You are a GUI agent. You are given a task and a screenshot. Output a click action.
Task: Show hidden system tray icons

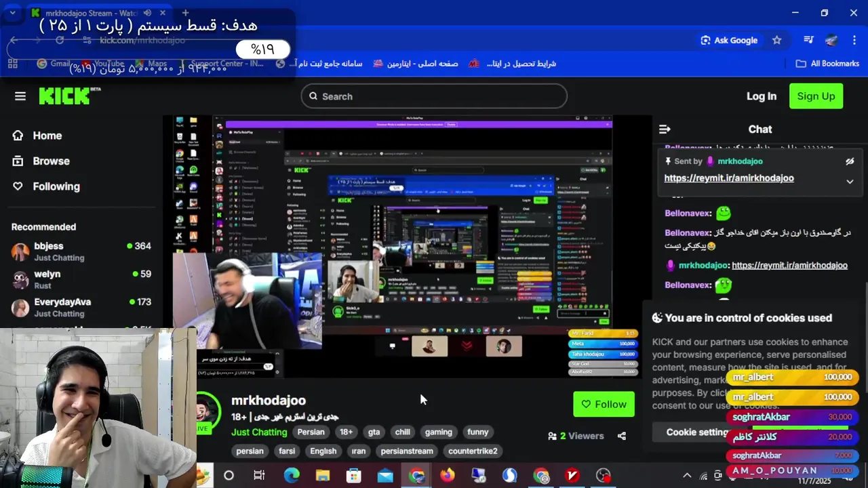(x=687, y=476)
